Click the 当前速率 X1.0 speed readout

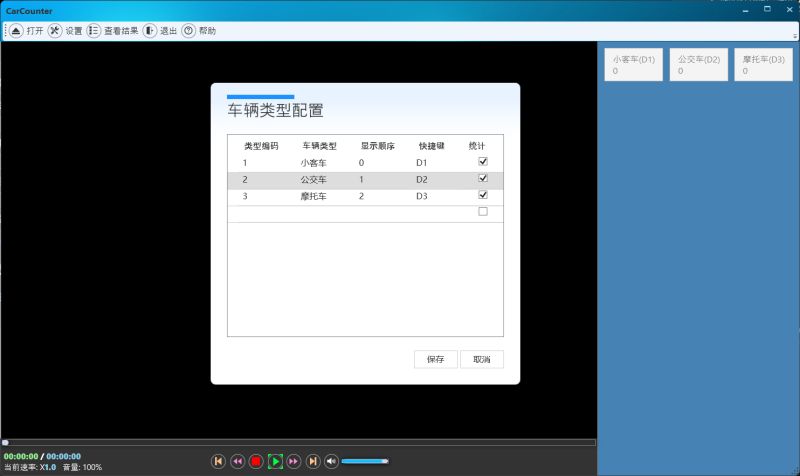click(30, 467)
